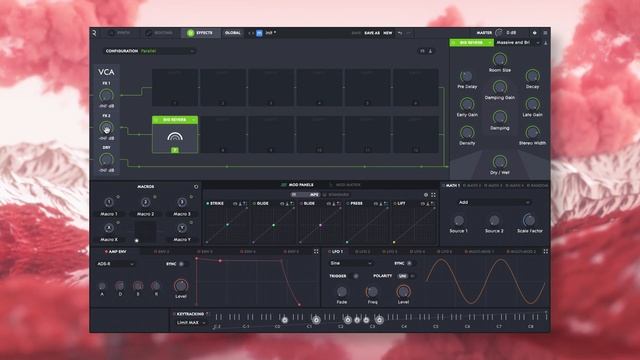Image resolution: width=640 pixels, height=360 pixels.
Task: Expand the envelope panel fullscreen icon
Action: click(x=316, y=252)
